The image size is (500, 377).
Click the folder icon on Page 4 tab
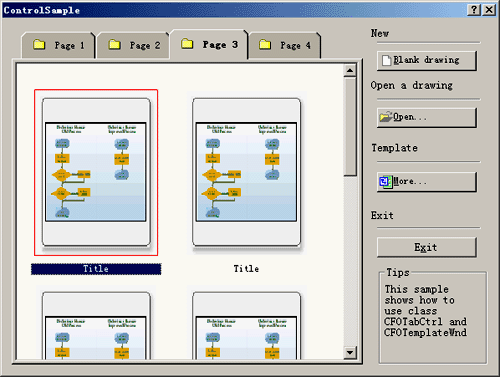(265, 44)
